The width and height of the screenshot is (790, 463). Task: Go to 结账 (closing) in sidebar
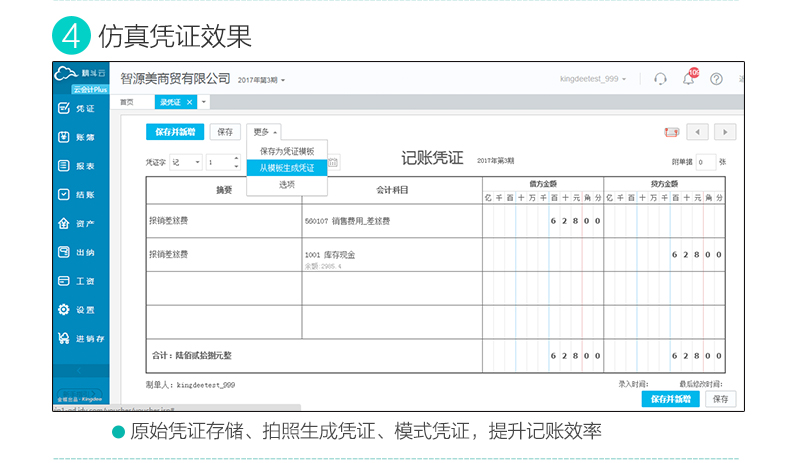click(78, 195)
